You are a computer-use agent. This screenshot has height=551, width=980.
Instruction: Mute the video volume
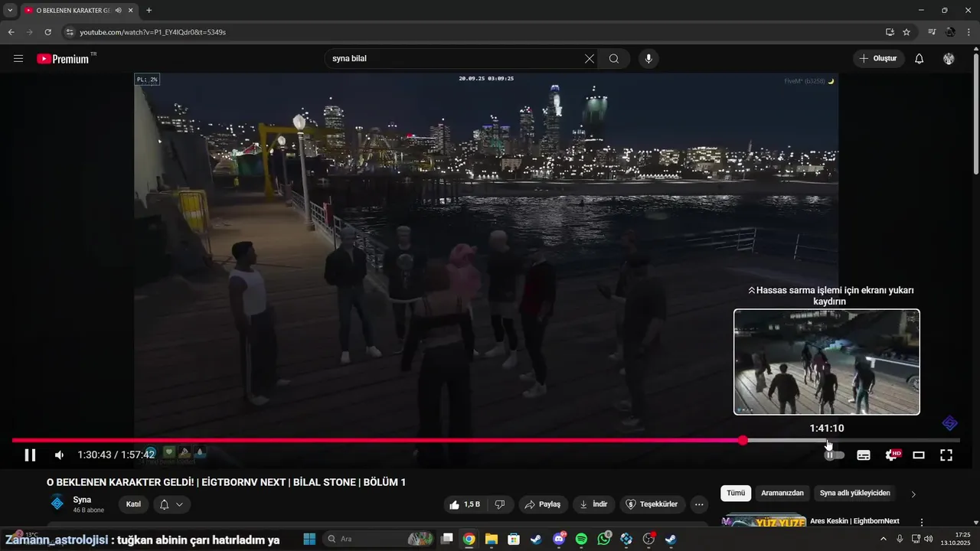[60, 455]
